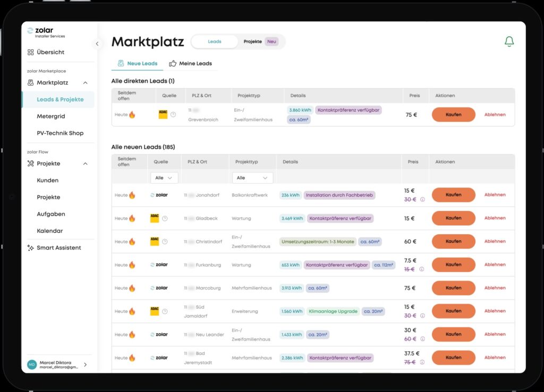Switch to the Meine Leads tab
544x392 pixels.
click(x=191, y=64)
